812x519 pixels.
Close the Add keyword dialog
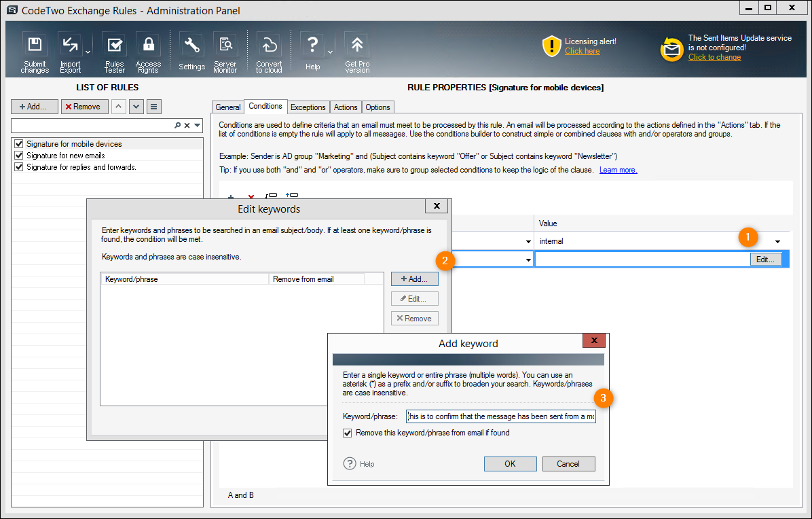coord(594,340)
